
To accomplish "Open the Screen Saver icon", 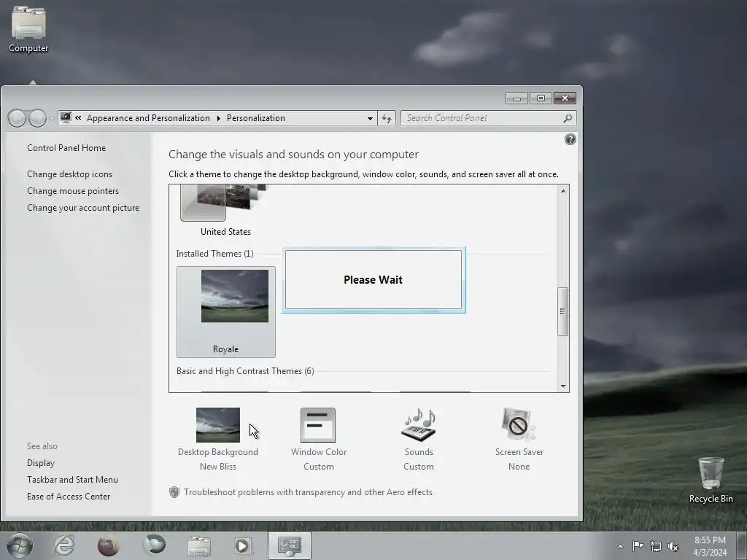I will 519,425.
